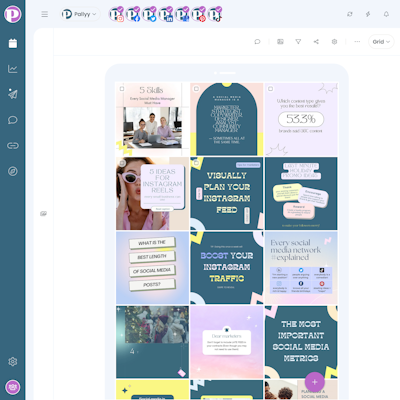Select the Facebook account profile
This screenshot has height=400, width=400.
pos(133,14)
